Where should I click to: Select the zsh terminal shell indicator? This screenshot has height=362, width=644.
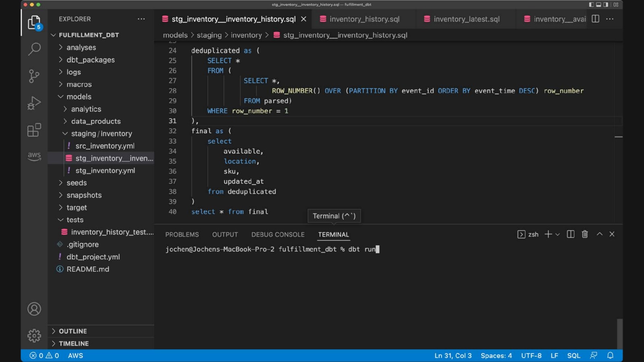(528, 234)
